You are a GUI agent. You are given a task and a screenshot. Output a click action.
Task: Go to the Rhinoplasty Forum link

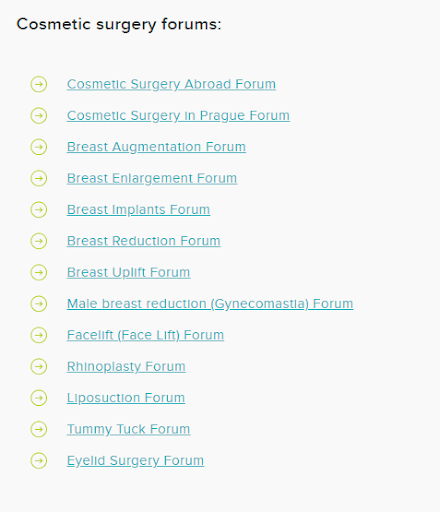pos(126,366)
